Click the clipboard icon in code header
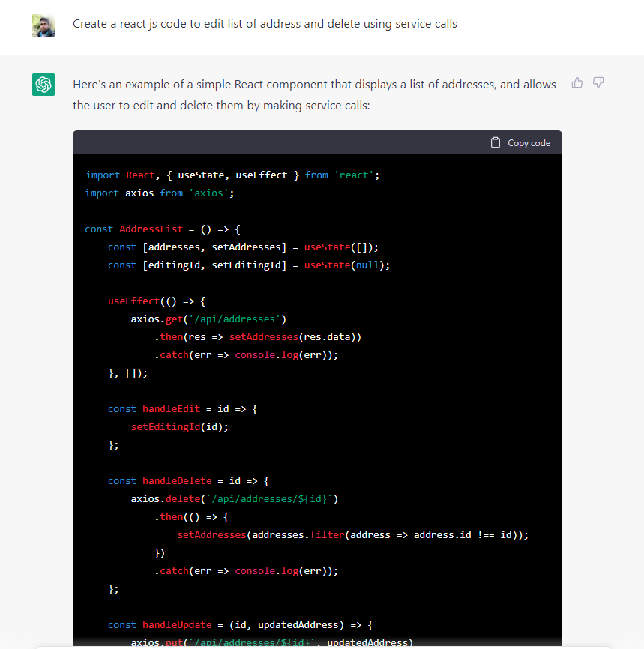Image resolution: width=644 pixels, height=649 pixels. coord(496,143)
